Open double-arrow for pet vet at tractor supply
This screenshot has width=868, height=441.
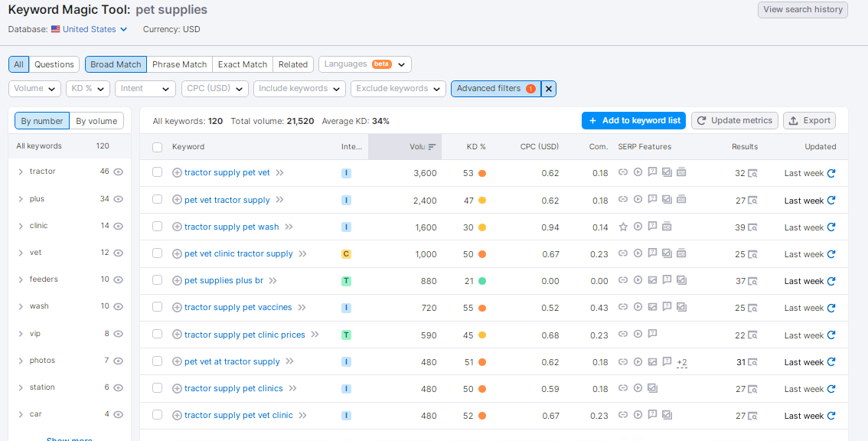click(289, 362)
